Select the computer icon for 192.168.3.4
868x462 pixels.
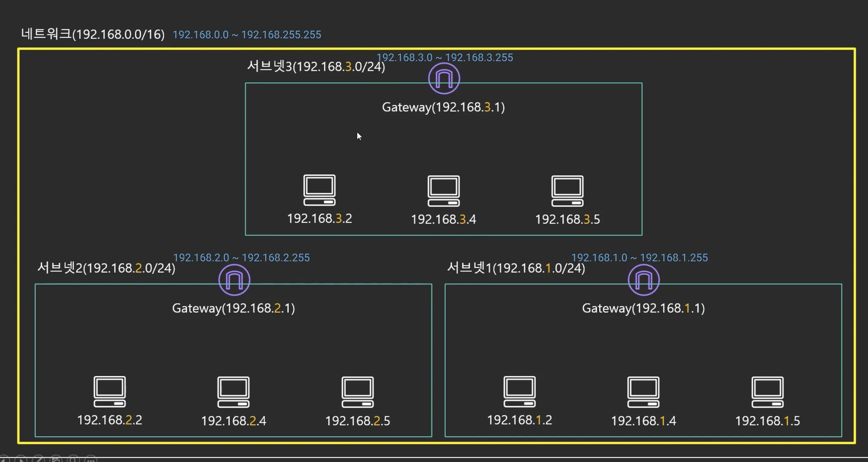pos(443,191)
